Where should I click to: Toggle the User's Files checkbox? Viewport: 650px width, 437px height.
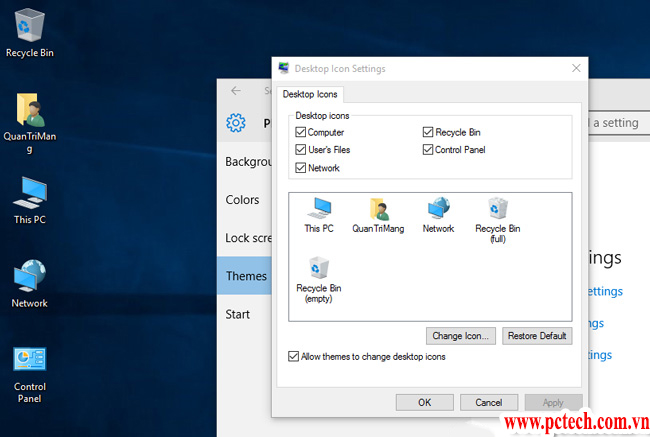(x=301, y=150)
